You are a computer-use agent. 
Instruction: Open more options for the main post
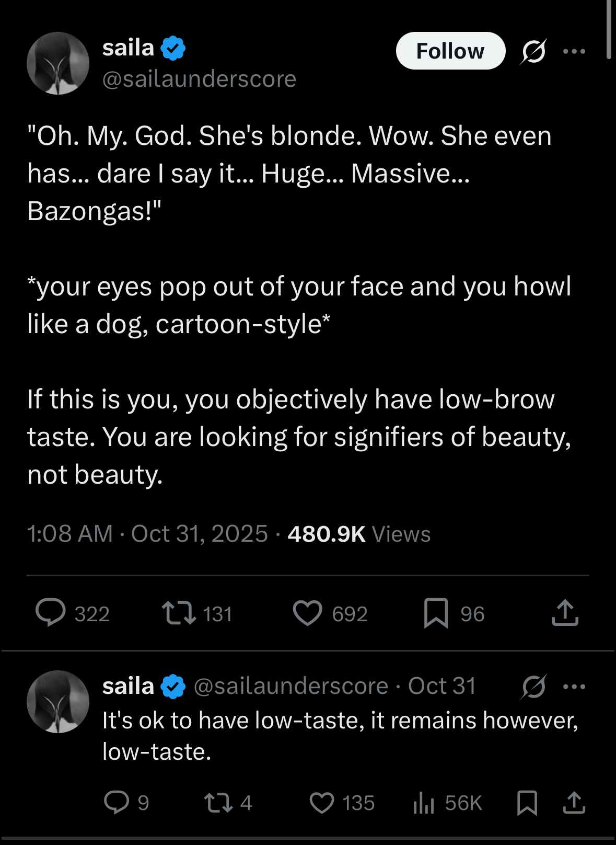(574, 51)
